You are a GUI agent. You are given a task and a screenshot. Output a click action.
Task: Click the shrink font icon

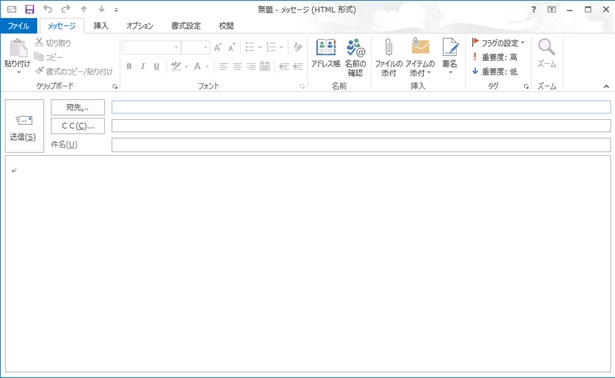[x=231, y=47]
